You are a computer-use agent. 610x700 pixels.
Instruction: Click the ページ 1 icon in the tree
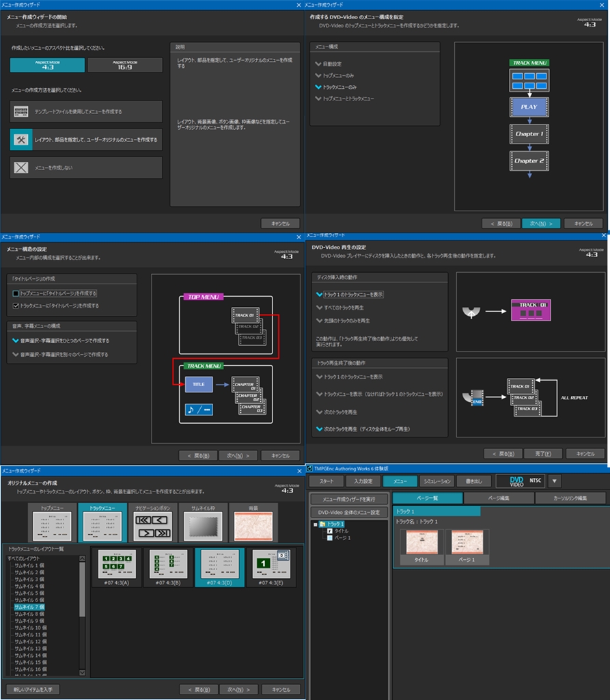point(329,538)
